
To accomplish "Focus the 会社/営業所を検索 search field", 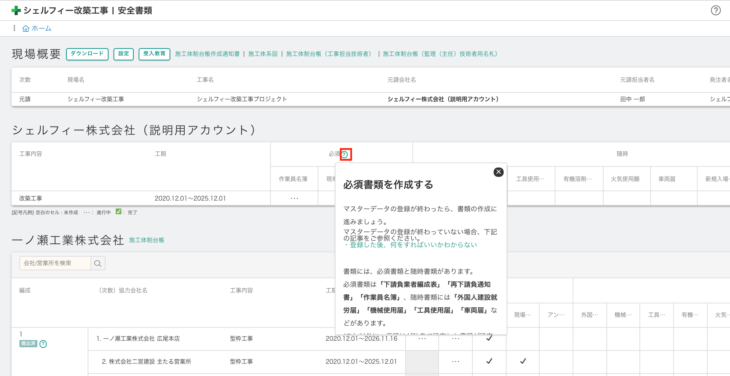I will tap(55, 263).
